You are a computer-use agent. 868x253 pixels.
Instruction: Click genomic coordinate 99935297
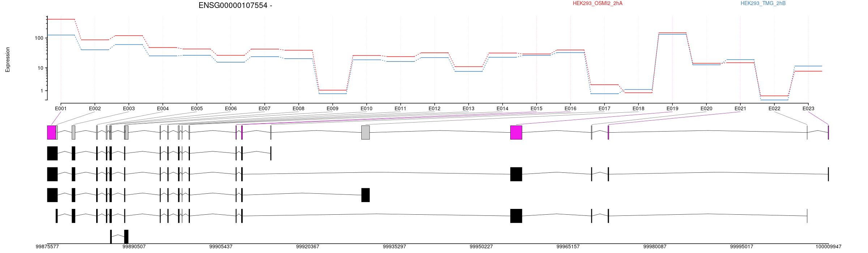coord(395,247)
